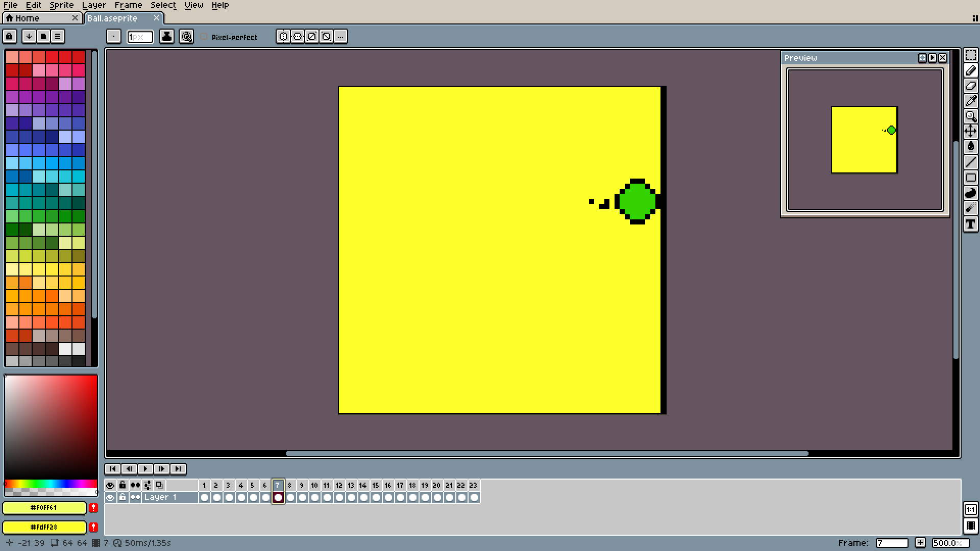Select frame 15 cel in timeline
The image size is (980, 551).
pos(376,497)
